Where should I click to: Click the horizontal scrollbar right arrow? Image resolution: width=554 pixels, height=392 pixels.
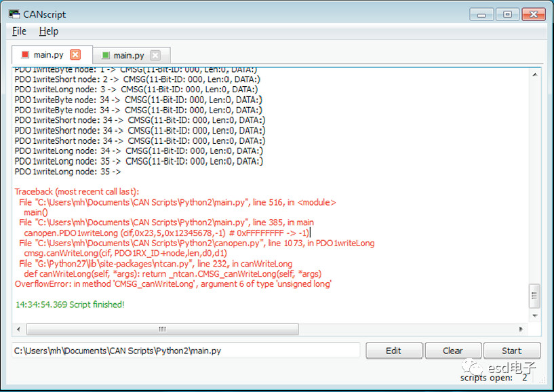[521, 329]
